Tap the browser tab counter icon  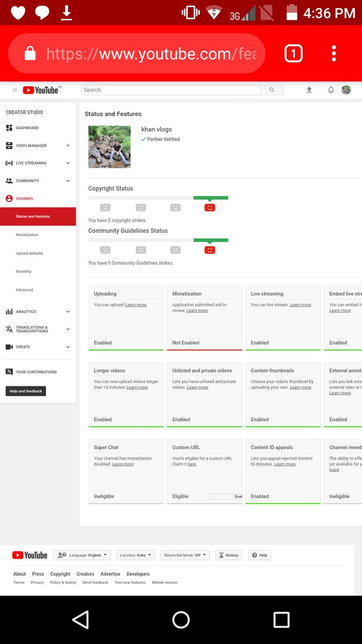click(x=293, y=53)
